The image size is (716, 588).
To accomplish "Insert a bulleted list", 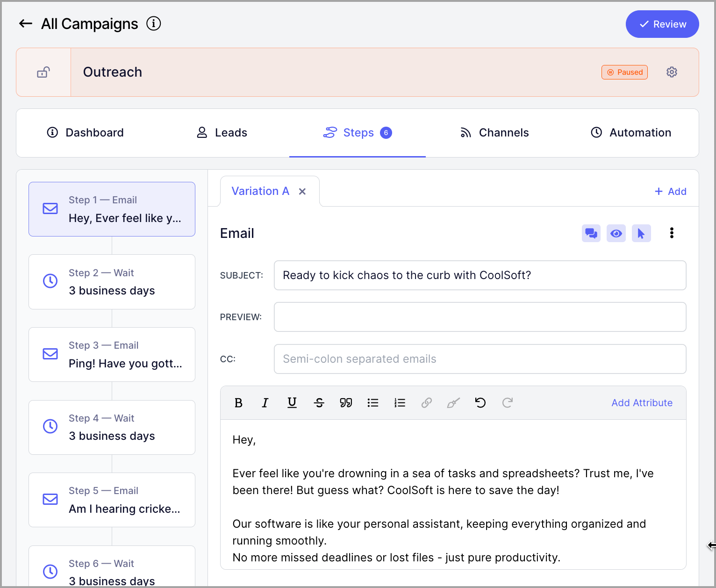I will tap(373, 403).
